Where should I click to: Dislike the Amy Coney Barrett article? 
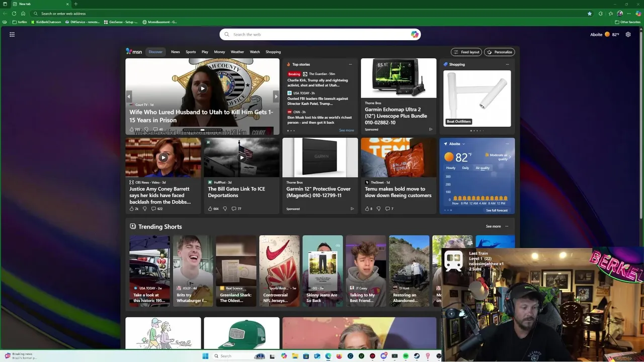(144, 209)
